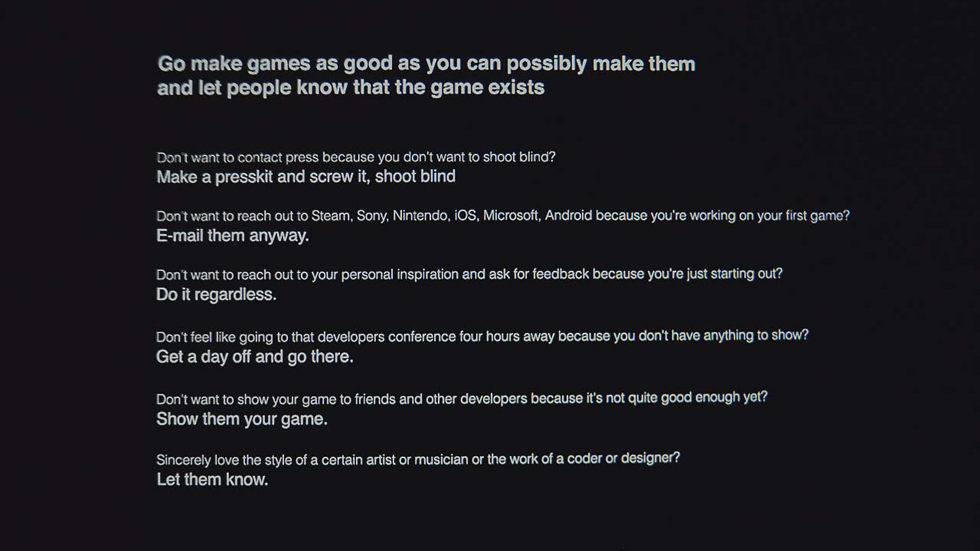Click the 'E-mail them anyway.' line

(x=232, y=236)
